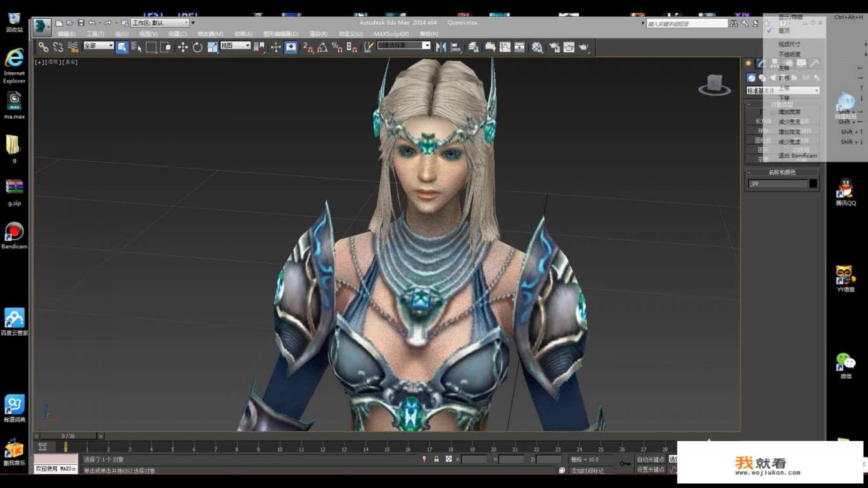Click the Bind to Space Warp icon
This screenshot has width=868, height=488.
click(x=73, y=46)
